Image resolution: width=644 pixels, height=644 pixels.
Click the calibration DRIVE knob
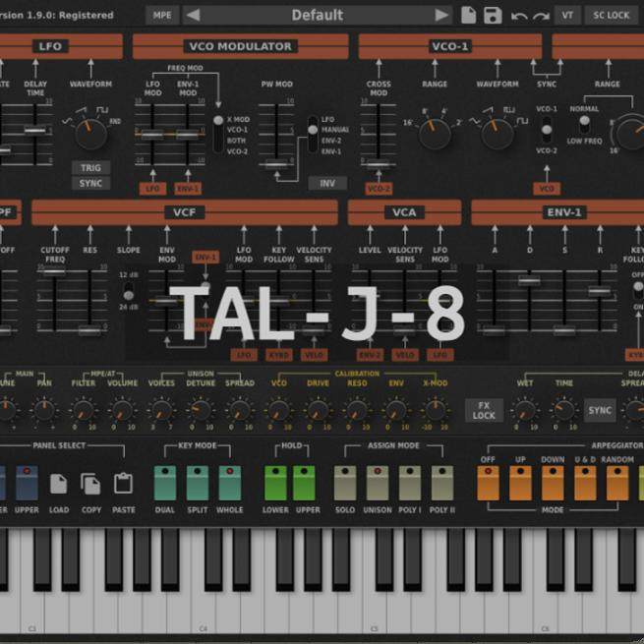318,410
